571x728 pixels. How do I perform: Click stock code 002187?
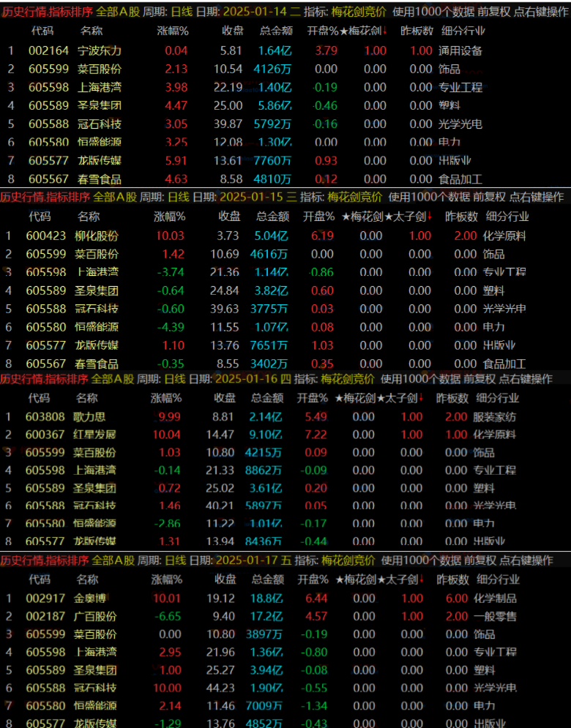(45, 617)
